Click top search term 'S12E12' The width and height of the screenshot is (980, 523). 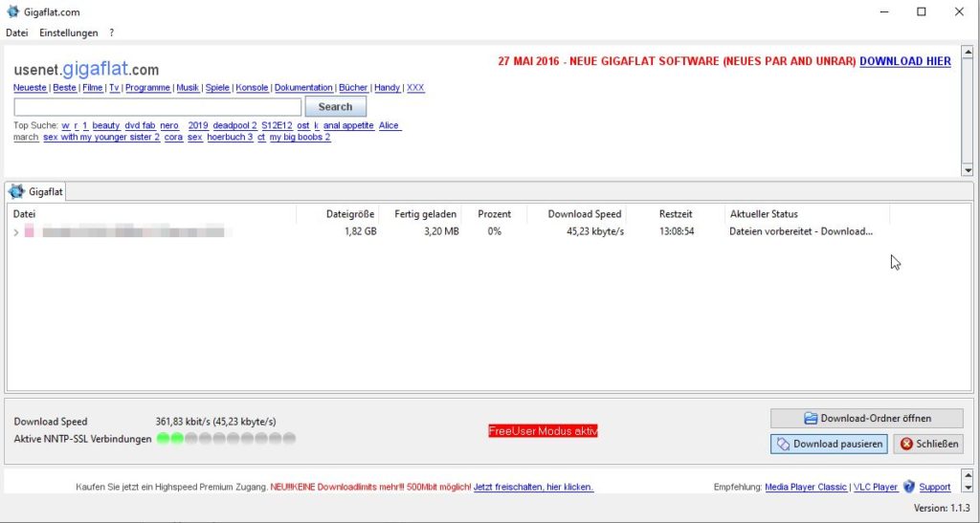[277, 125]
